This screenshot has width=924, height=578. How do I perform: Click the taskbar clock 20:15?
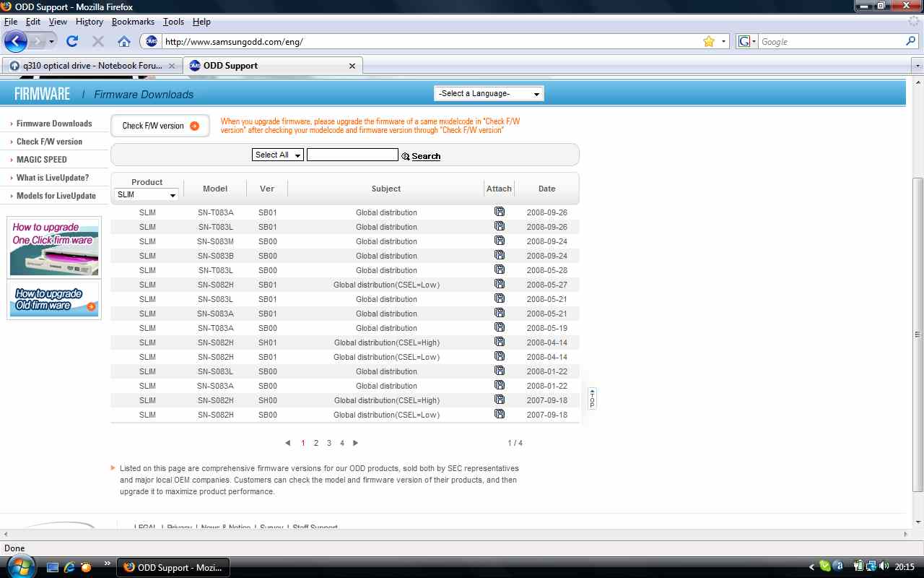pos(905,567)
